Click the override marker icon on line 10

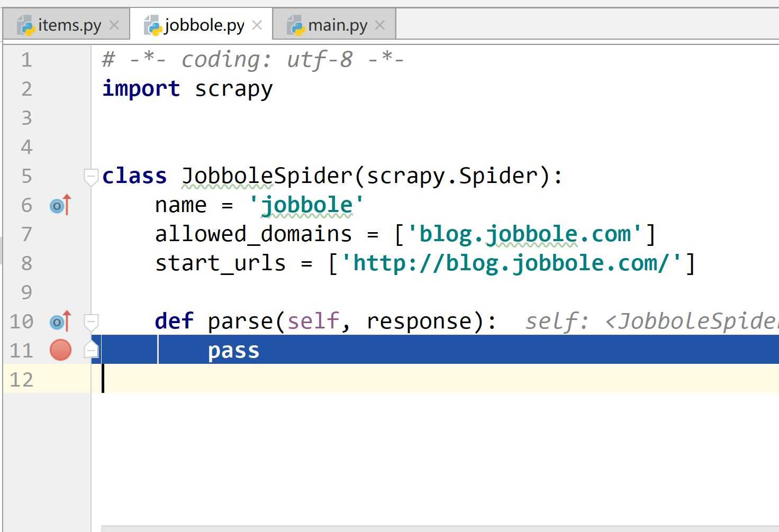pos(60,321)
